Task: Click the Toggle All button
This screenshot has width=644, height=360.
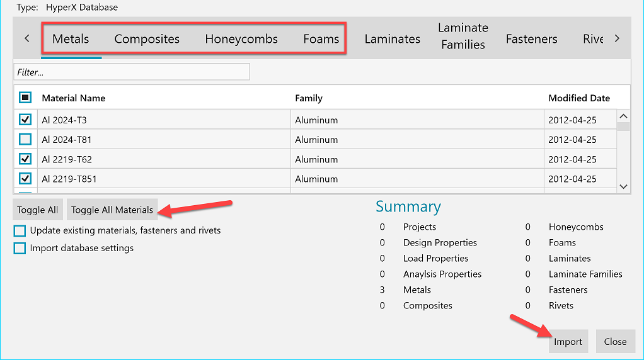Action: [37, 210]
